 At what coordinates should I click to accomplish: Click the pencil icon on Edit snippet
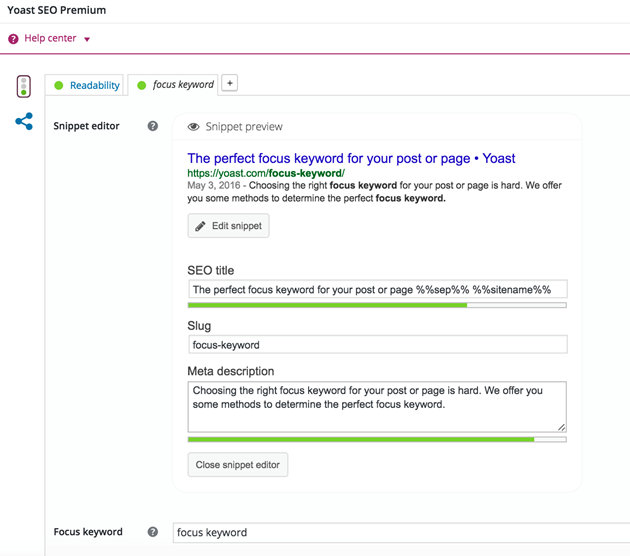pos(200,226)
